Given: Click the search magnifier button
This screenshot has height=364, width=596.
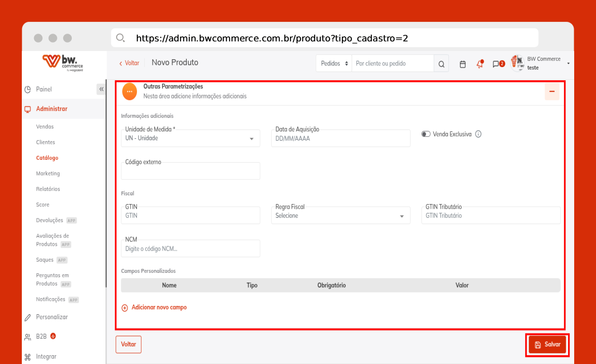Looking at the screenshot, I should [441, 64].
